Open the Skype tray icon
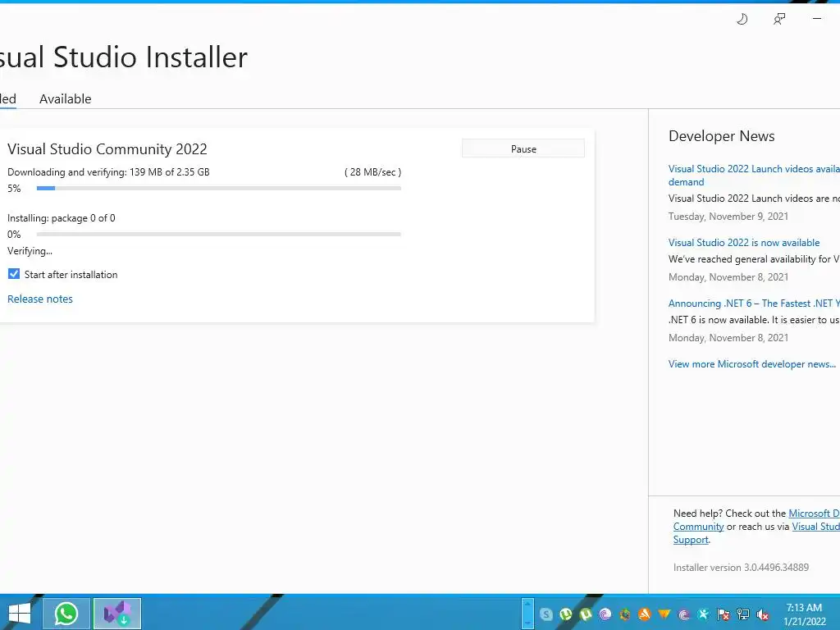 [x=546, y=614]
